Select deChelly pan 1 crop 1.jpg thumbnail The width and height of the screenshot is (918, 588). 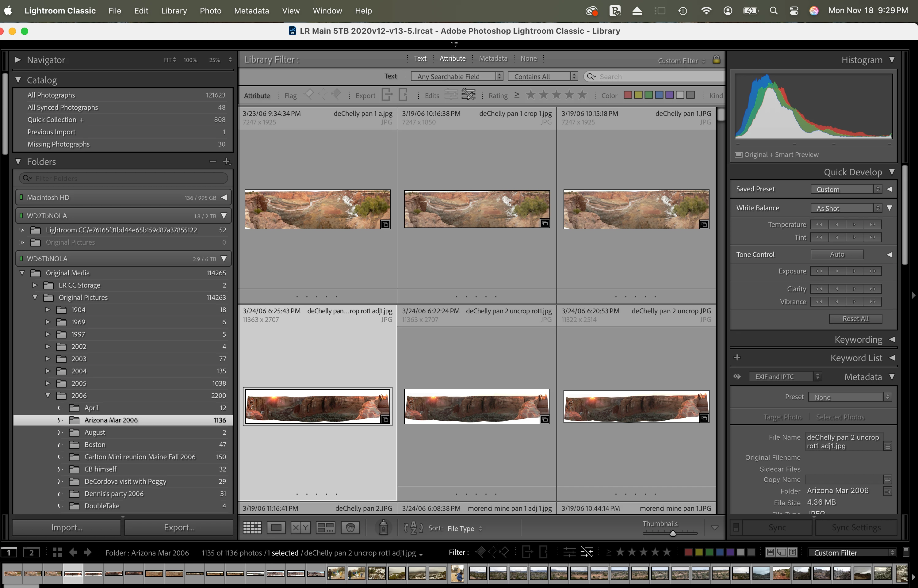(476, 209)
